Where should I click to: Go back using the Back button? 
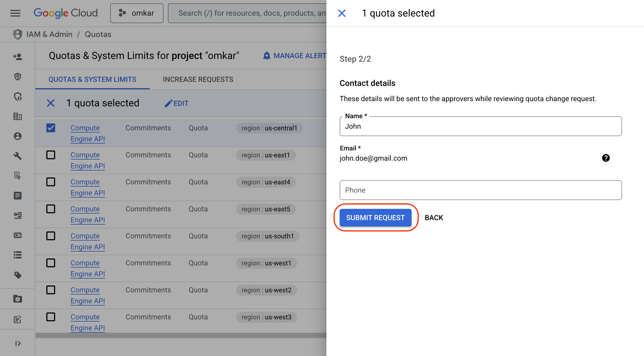(x=434, y=218)
